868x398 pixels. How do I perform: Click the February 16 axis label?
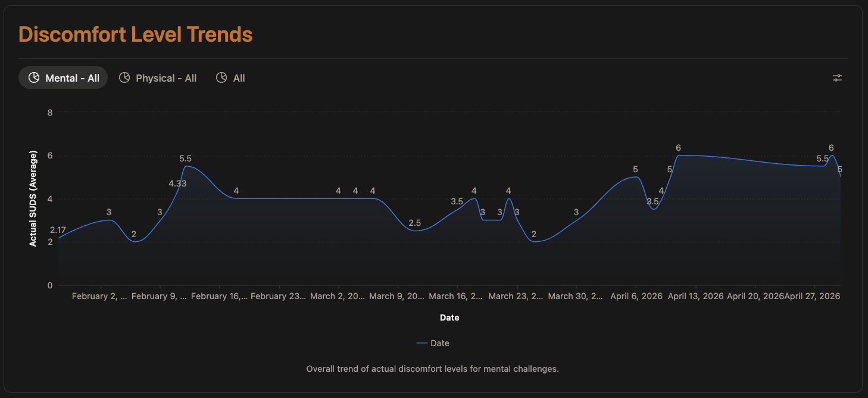219,296
